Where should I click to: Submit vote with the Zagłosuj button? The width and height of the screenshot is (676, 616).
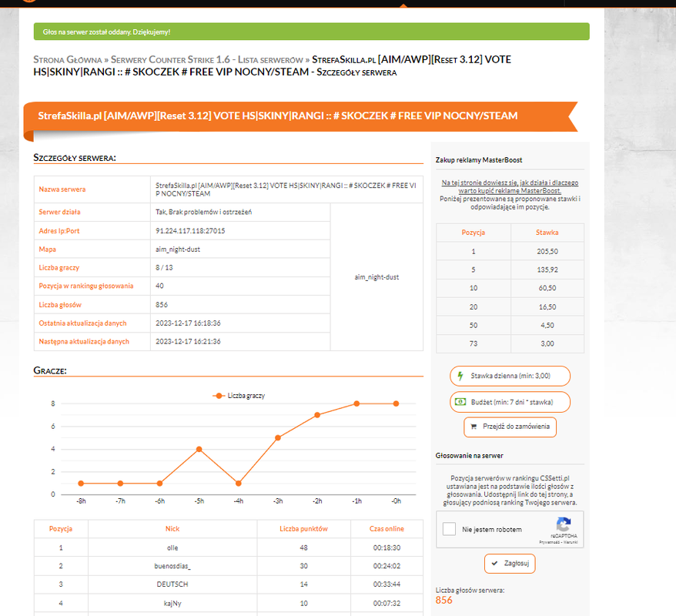510,564
